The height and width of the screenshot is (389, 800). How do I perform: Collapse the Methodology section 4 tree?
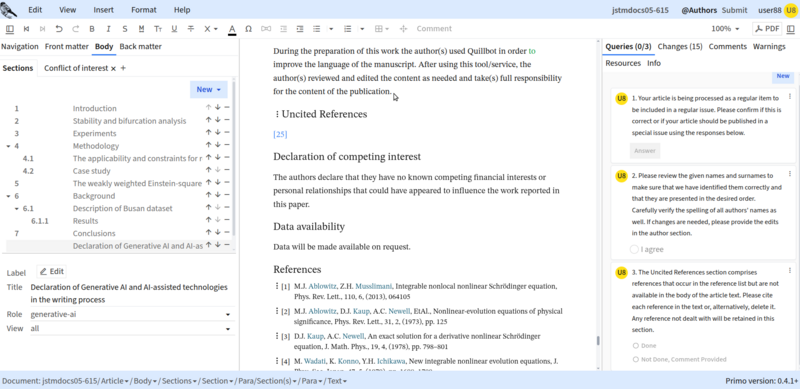click(9, 146)
